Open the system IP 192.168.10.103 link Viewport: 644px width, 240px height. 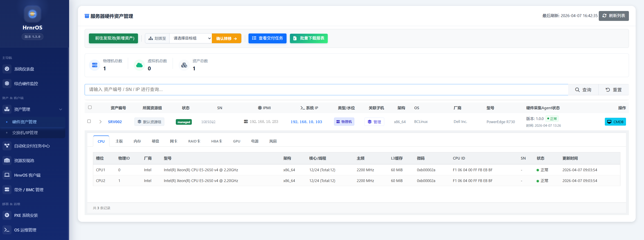[x=306, y=122]
